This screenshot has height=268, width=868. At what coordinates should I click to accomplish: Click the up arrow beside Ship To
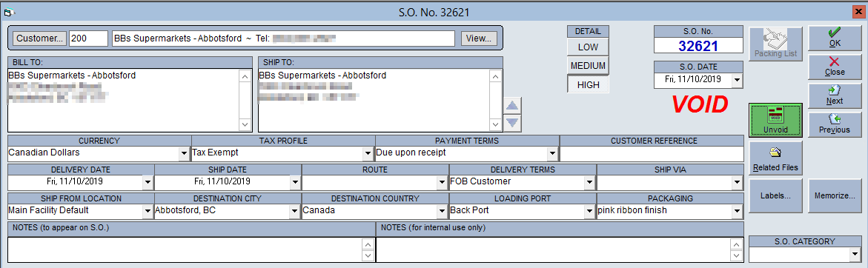[x=513, y=106]
